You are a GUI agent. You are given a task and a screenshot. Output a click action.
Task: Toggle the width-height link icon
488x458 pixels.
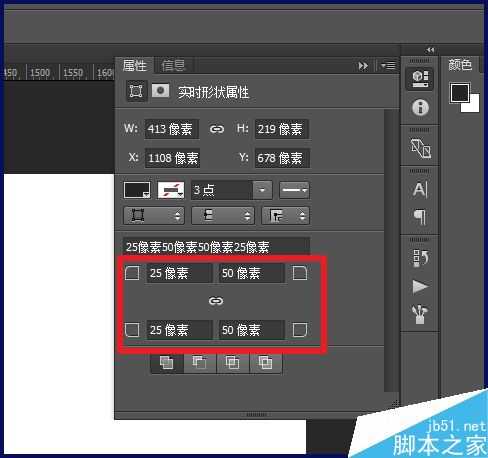click(x=217, y=129)
